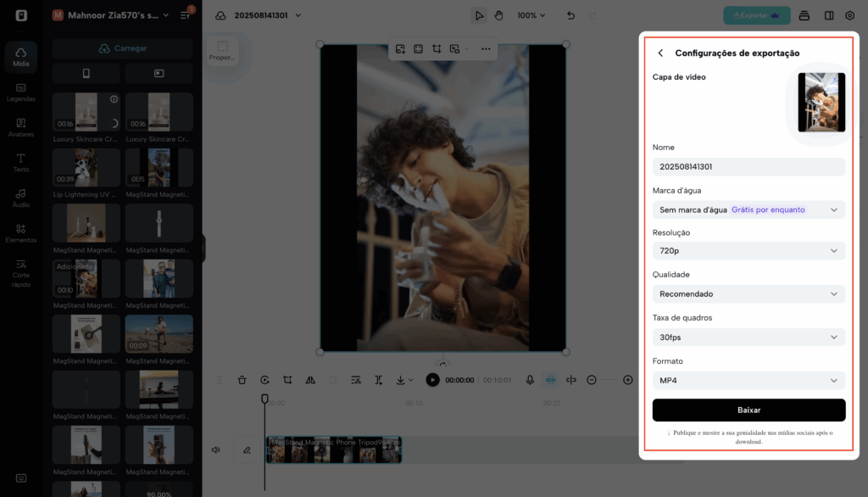
Task: Mute the timeline track speaker
Action: (216, 450)
